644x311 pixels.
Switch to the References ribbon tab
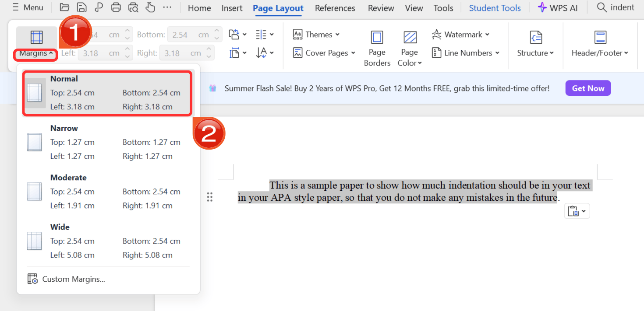[x=335, y=8]
